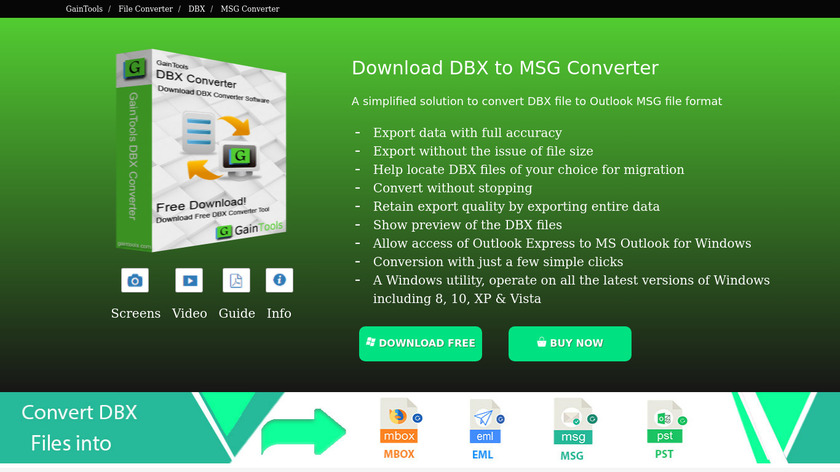Click the Screens label
The image size is (840, 472).
(136, 313)
